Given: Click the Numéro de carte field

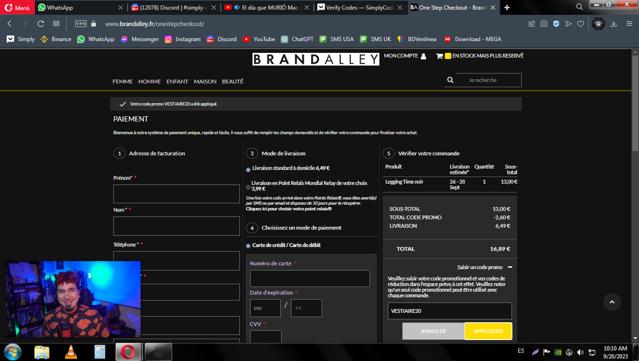Looking at the screenshot, I should pyautogui.click(x=310, y=278).
